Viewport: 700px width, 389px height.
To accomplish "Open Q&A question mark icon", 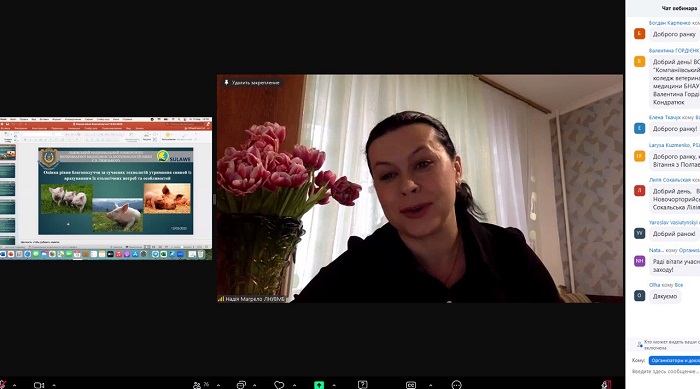I will (362, 385).
